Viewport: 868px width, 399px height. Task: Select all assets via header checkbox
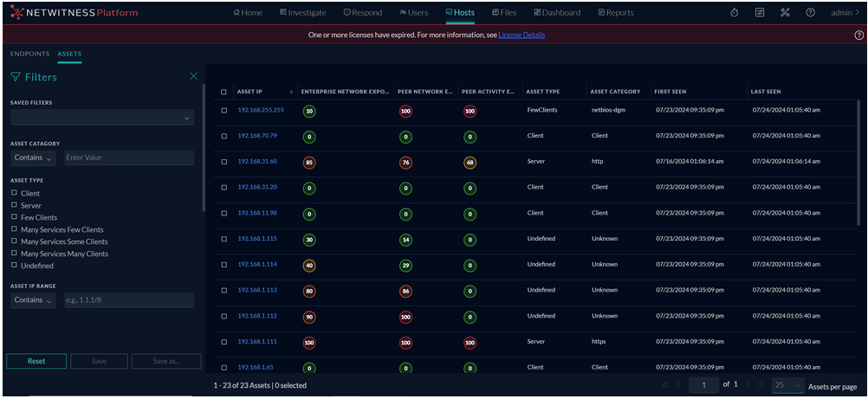point(223,92)
